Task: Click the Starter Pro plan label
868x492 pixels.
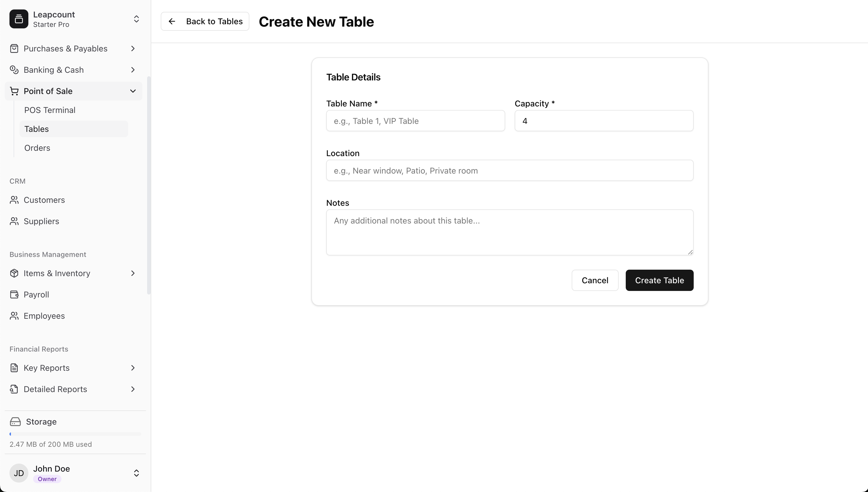Action: pos(51,25)
